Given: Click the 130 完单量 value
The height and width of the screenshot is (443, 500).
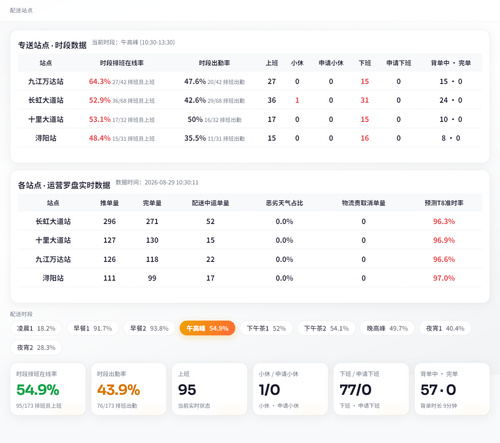Looking at the screenshot, I should pyautogui.click(x=152, y=240).
